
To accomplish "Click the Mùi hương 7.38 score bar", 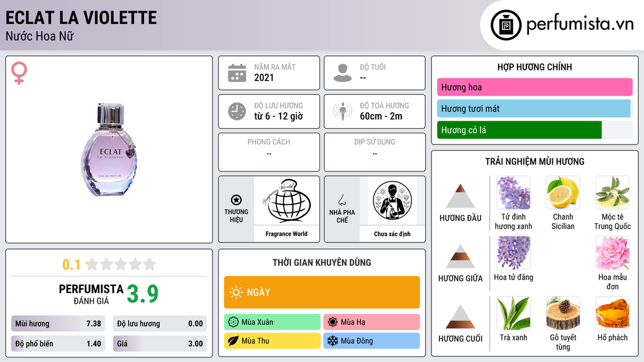I will [x=58, y=324].
